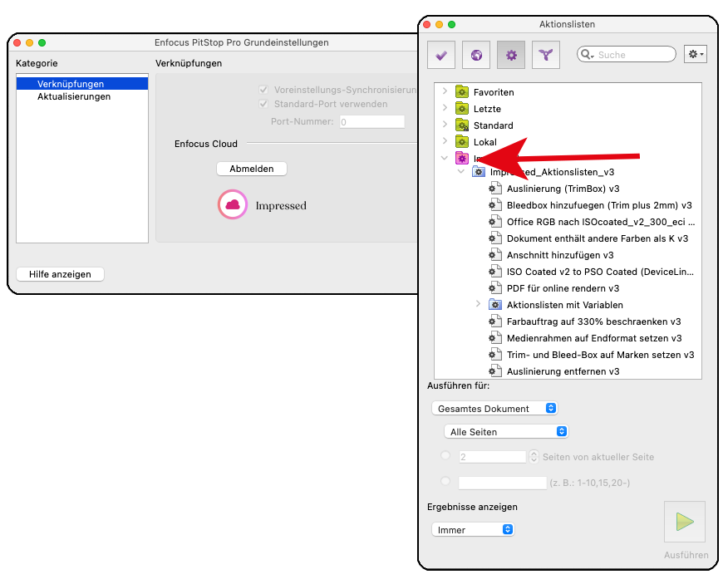Click the Impressed cloud logo icon
The height and width of the screenshot is (584, 728).
point(233,204)
